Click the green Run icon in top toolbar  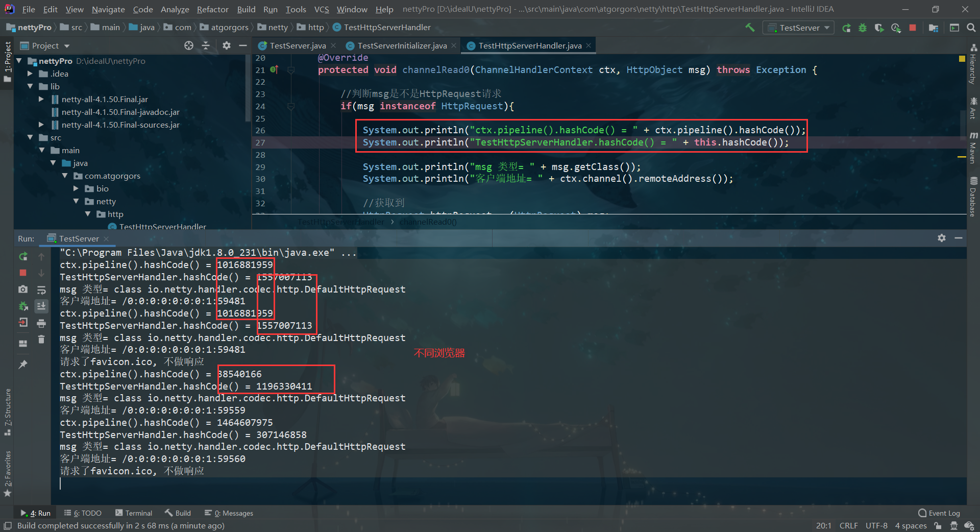[846, 28]
